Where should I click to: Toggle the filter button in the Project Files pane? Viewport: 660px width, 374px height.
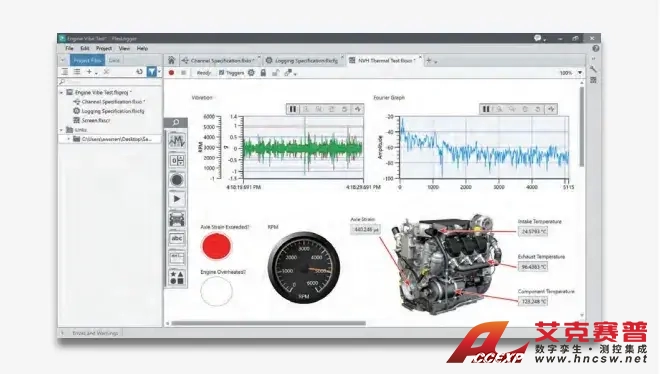point(152,72)
